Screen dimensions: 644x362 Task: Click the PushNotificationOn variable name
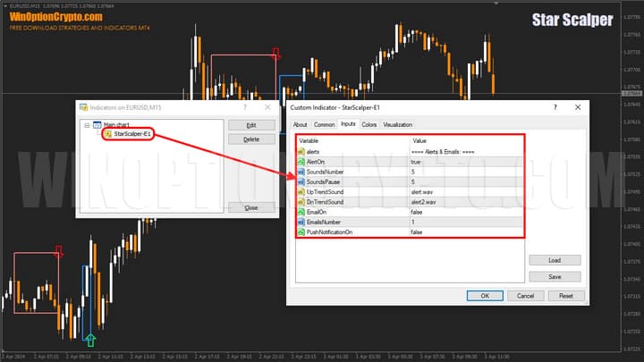click(329, 232)
